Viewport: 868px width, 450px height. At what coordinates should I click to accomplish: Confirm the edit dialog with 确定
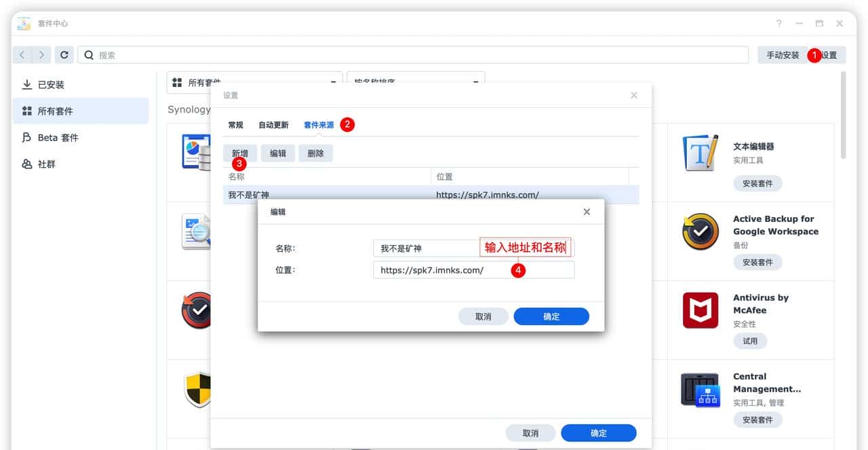pyautogui.click(x=551, y=316)
